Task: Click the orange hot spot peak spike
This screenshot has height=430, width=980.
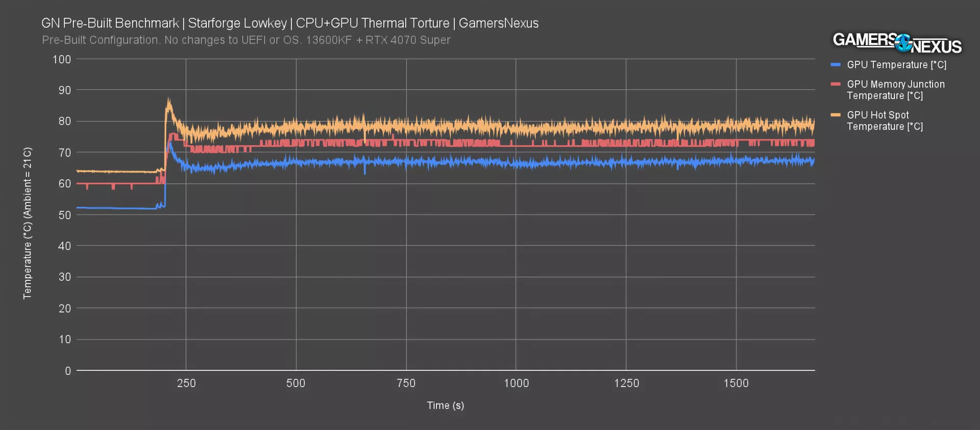Action: pyautogui.click(x=168, y=102)
